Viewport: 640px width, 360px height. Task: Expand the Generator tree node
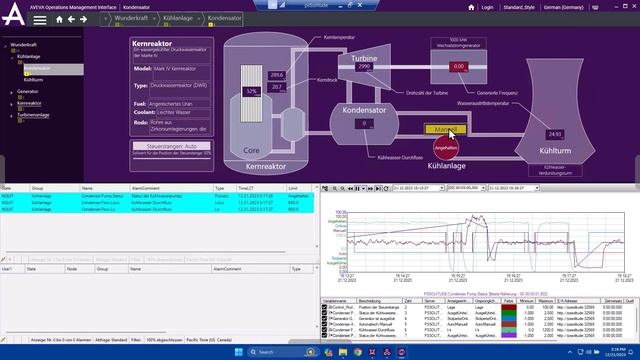11,92
